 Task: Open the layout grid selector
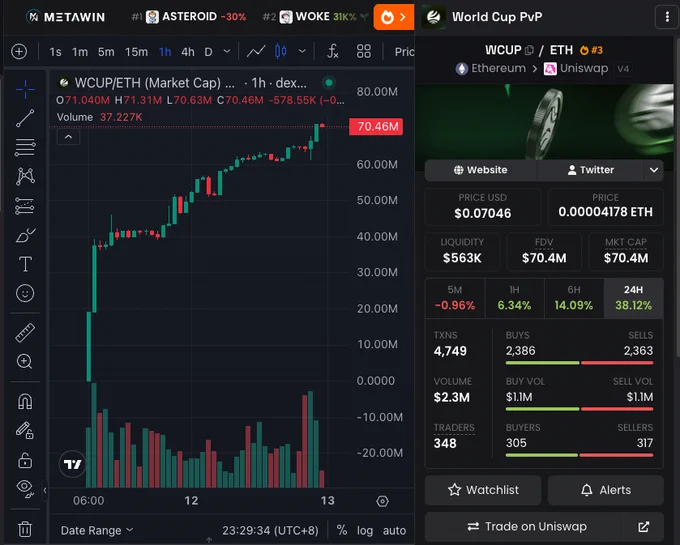click(363, 52)
